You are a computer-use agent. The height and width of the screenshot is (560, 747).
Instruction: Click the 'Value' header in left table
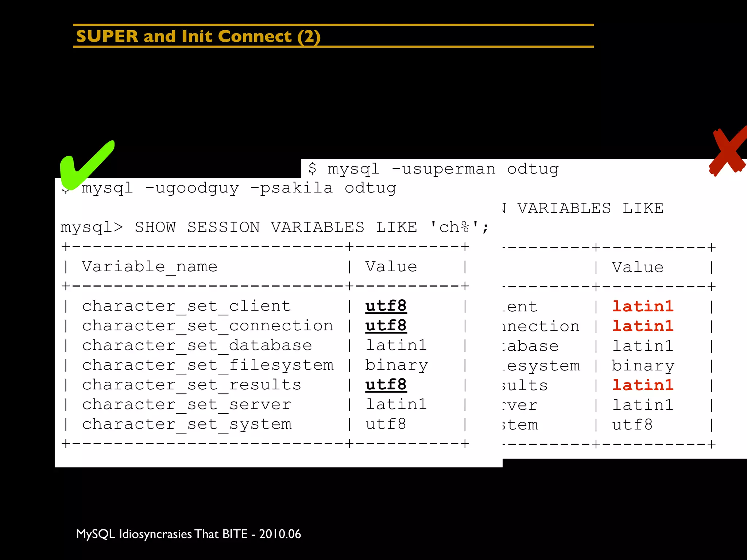click(x=391, y=267)
